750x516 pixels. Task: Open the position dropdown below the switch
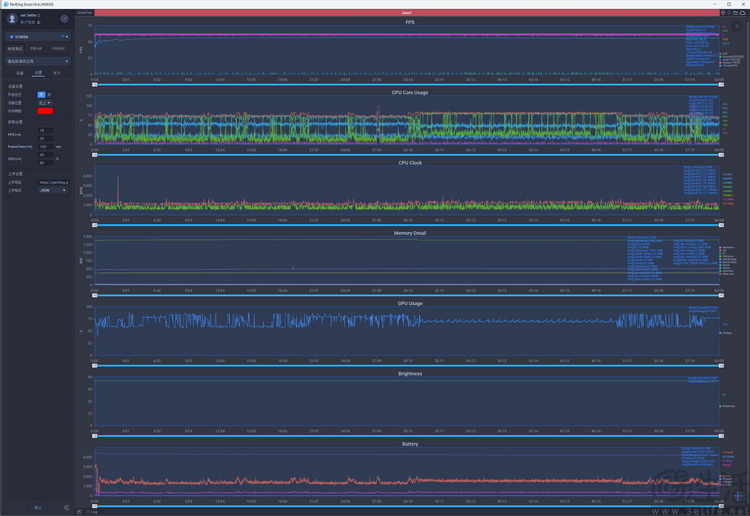point(43,102)
